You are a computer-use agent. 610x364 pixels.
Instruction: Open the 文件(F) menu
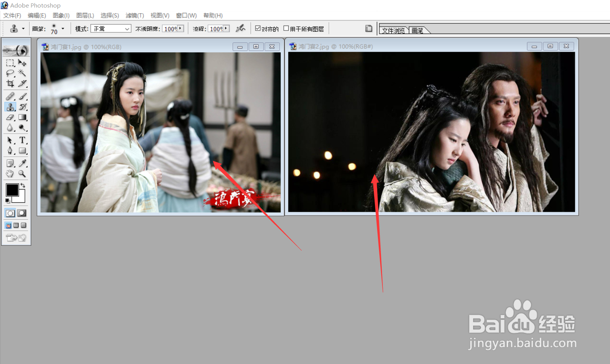(x=12, y=15)
